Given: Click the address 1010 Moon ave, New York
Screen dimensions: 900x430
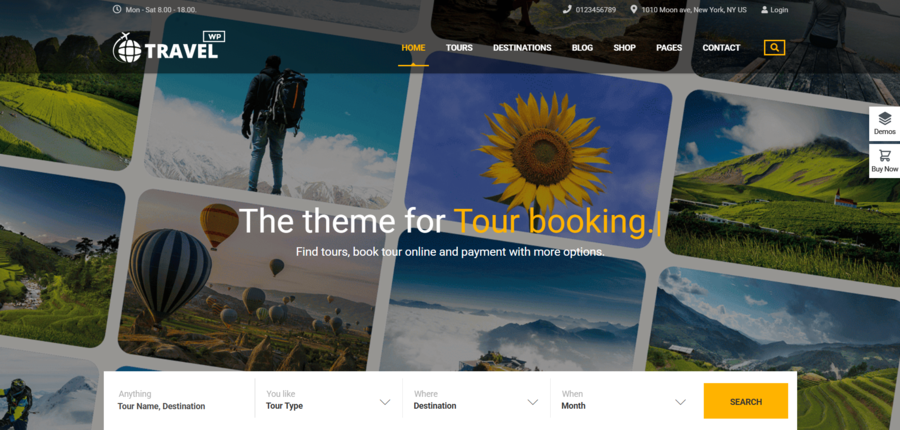Looking at the screenshot, I should coord(694,10).
